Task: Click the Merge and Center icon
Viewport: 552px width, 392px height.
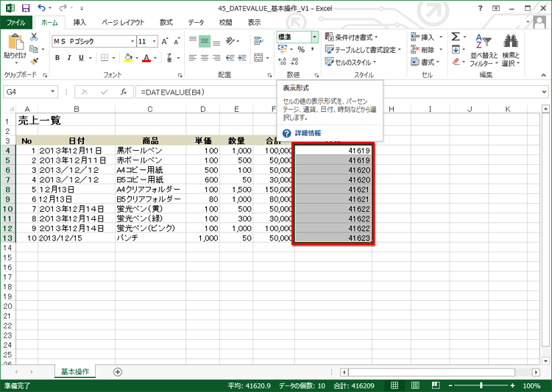Action: [259, 57]
